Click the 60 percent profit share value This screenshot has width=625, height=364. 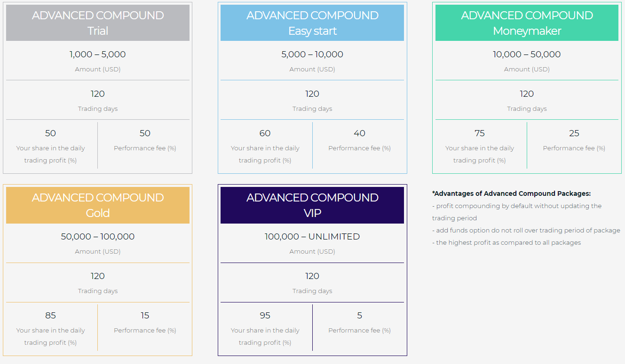point(265,133)
